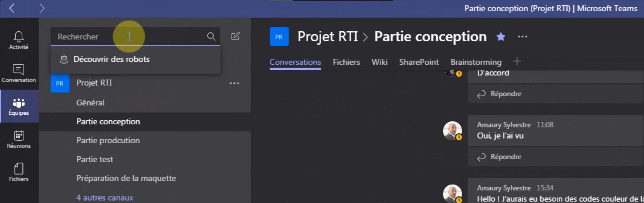Open the SharePoint tab
Image resolution: width=644 pixels, height=203 pixels.
click(x=419, y=62)
